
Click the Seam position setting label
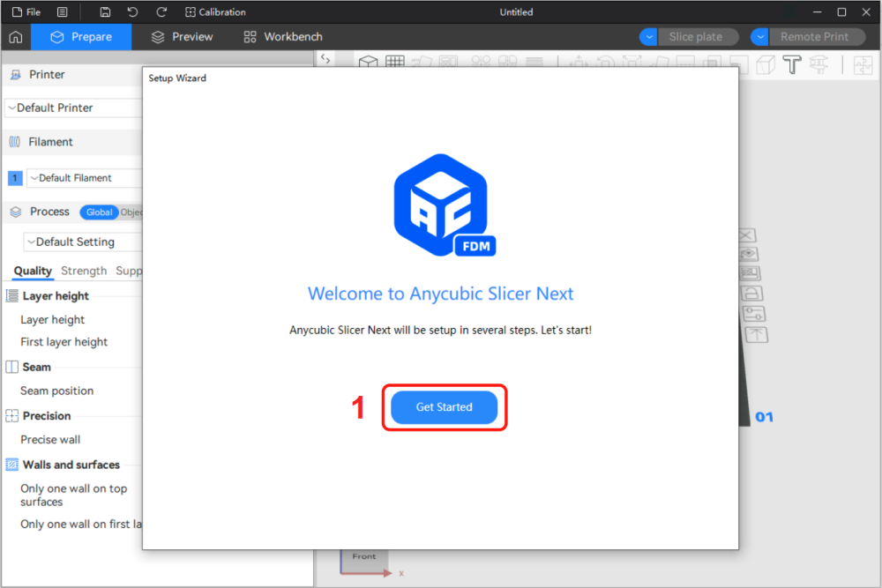56,391
